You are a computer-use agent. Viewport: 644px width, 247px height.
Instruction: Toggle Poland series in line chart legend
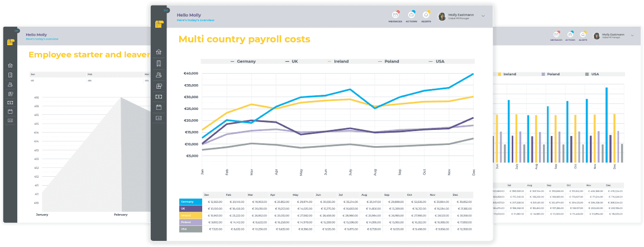point(389,61)
